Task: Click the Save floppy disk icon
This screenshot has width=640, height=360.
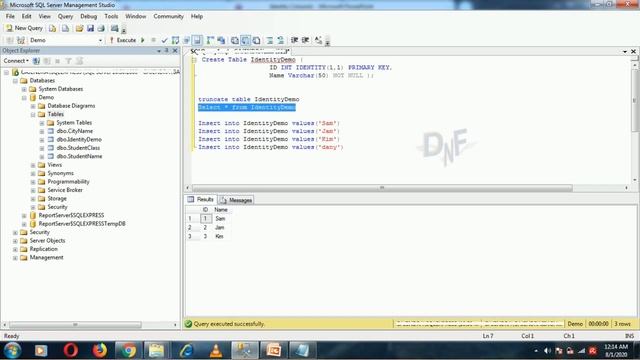Action: [x=90, y=28]
